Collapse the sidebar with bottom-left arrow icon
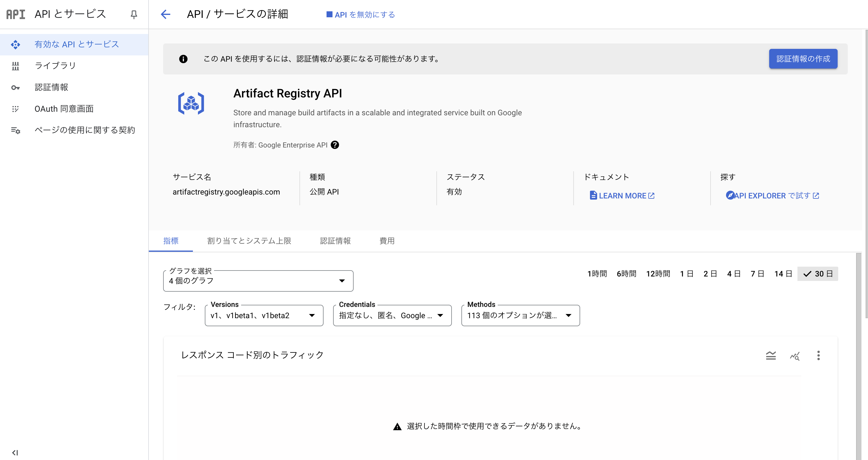 pos(15,453)
